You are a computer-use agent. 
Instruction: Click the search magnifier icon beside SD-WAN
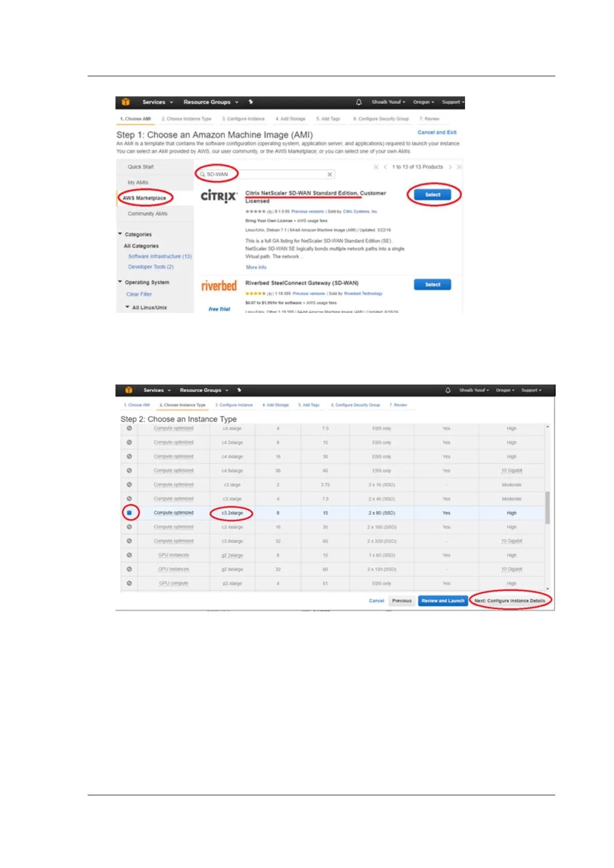click(x=203, y=174)
